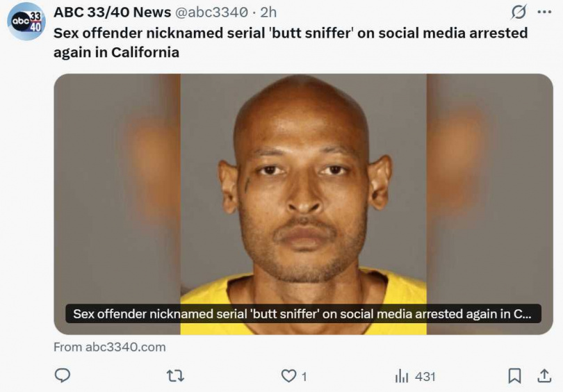Open the post via the 2h timestamp
Screen dimensions: 563x392
pyautogui.click(x=268, y=13)
